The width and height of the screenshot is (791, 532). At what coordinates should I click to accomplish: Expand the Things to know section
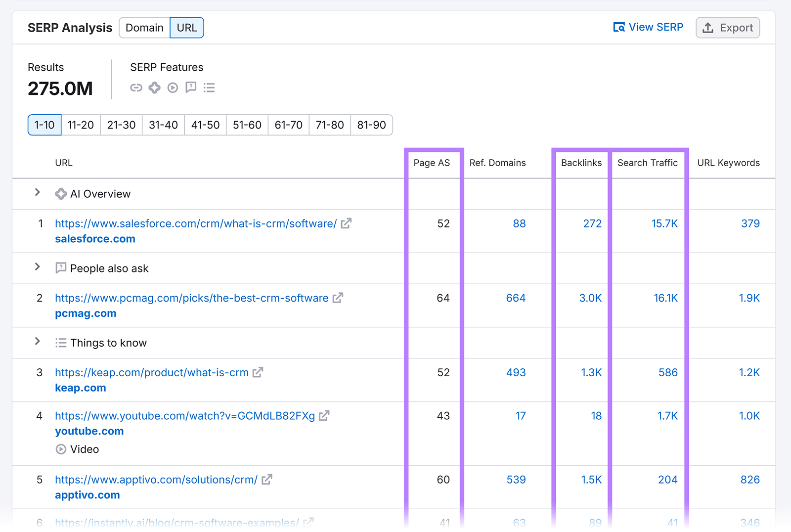38,342
